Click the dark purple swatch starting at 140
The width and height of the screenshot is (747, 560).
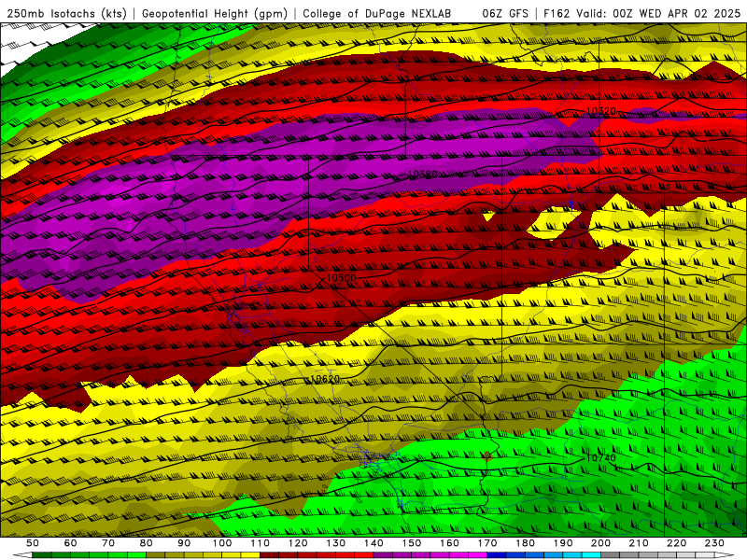383,555
